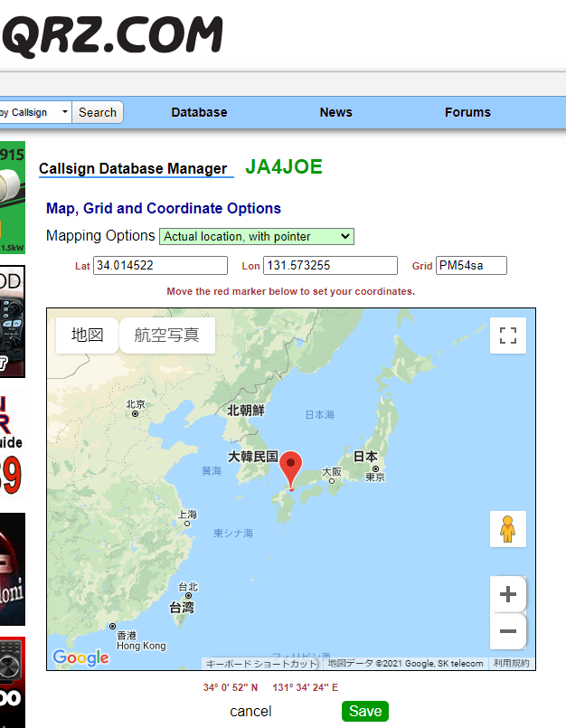
Task: Click the green Save button
Action: pyautogui.click(x=365, y=712)
